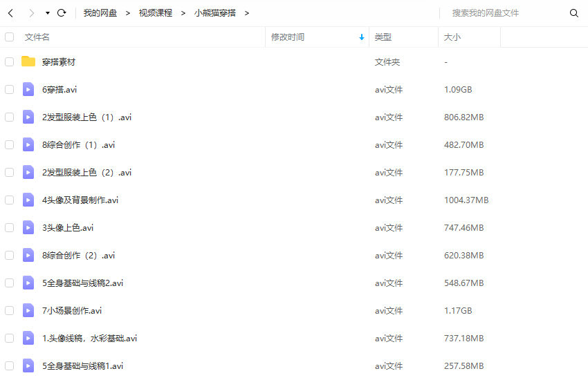588x380 pixels.
Task: Open the navigation history dropdown arrow
Action: pos(47,13)
